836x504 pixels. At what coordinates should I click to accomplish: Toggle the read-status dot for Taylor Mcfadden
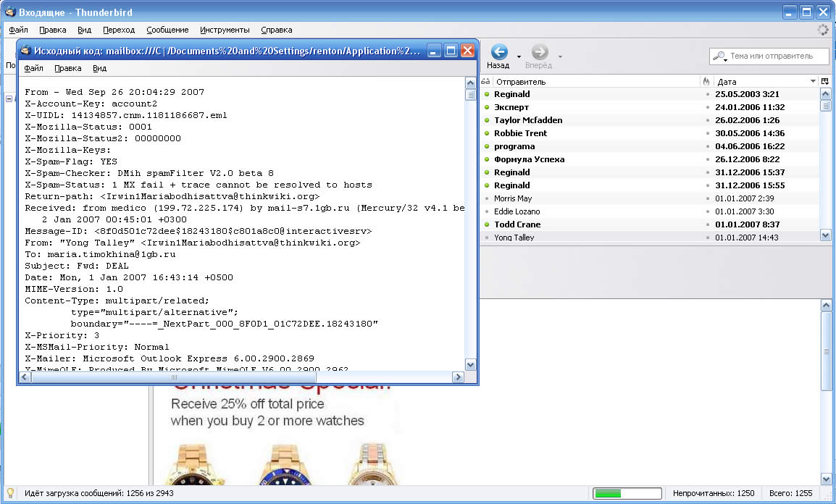coord(487,120)
